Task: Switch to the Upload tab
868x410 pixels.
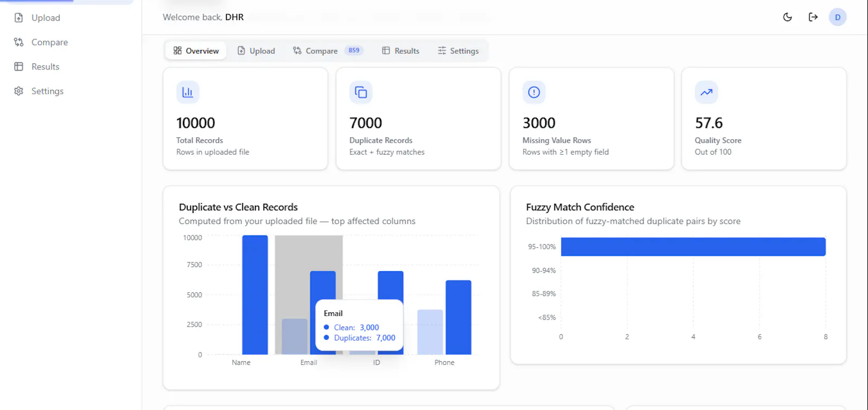Action: [x=256, y=51]
